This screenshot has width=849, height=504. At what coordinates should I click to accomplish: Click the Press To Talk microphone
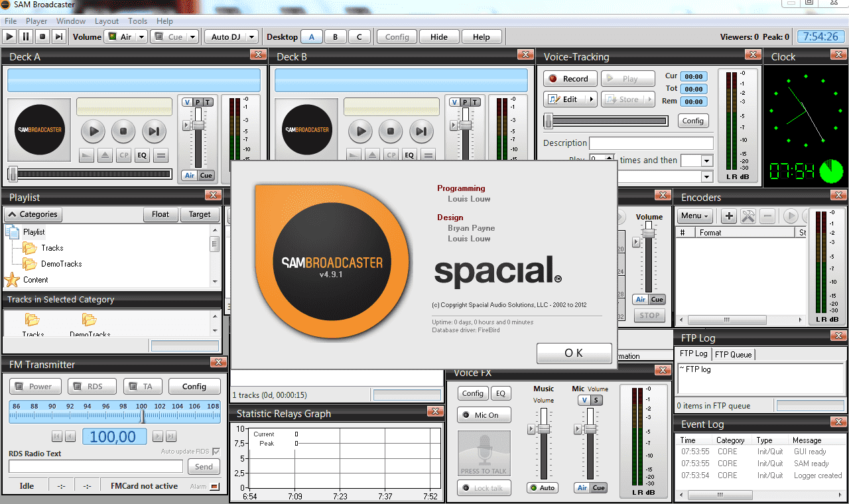484,454
